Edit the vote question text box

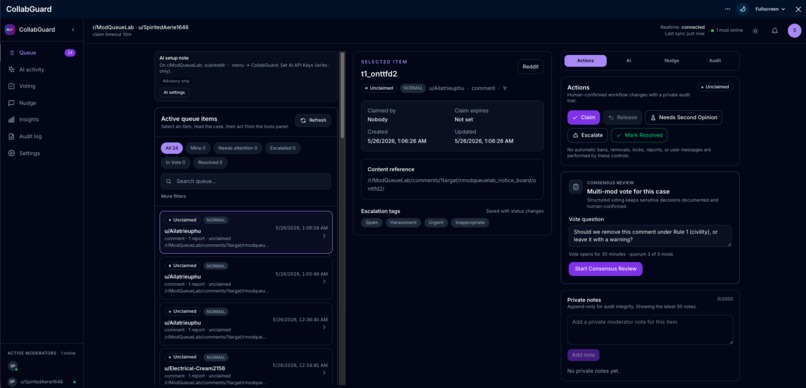(x=650, y=236)
